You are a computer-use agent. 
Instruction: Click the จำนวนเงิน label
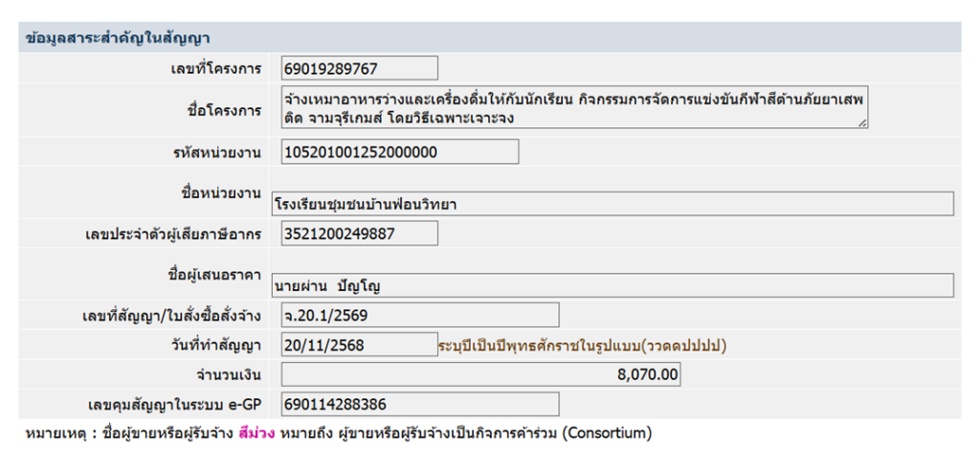click(228, 375)
